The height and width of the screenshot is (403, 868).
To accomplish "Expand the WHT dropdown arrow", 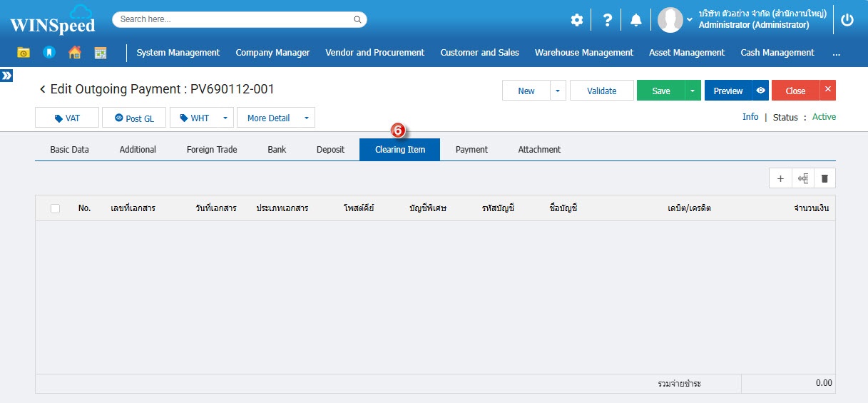I will click(225, 118).
